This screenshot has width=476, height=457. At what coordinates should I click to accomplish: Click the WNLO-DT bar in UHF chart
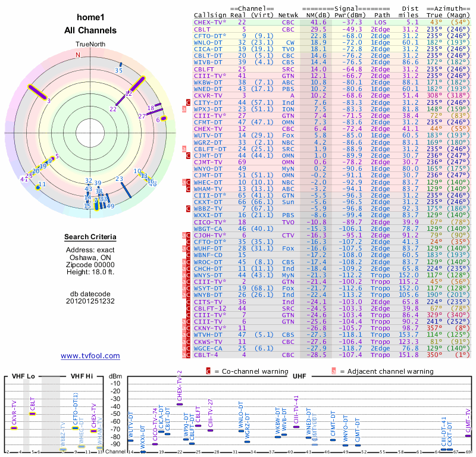click(242, 431)
